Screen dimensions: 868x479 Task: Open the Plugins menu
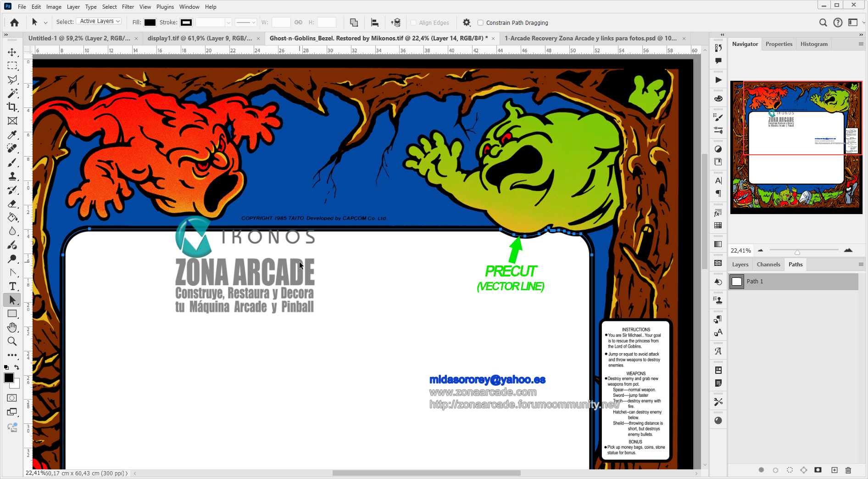165,6
